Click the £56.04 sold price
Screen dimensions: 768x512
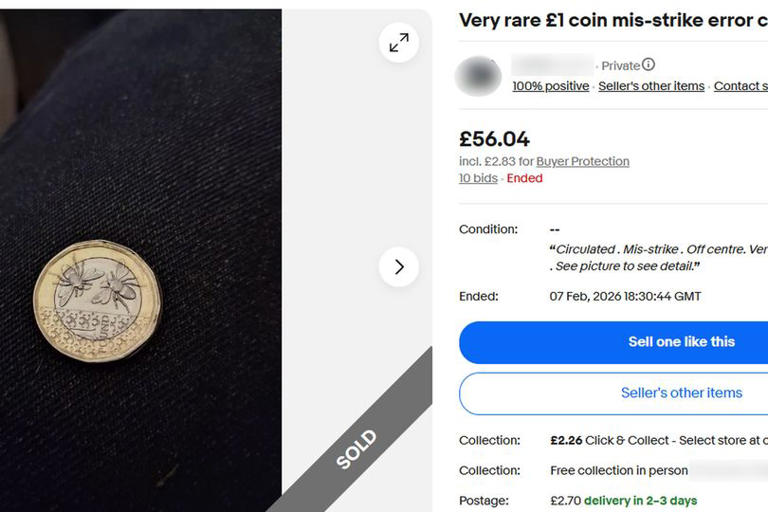point(494,139)
